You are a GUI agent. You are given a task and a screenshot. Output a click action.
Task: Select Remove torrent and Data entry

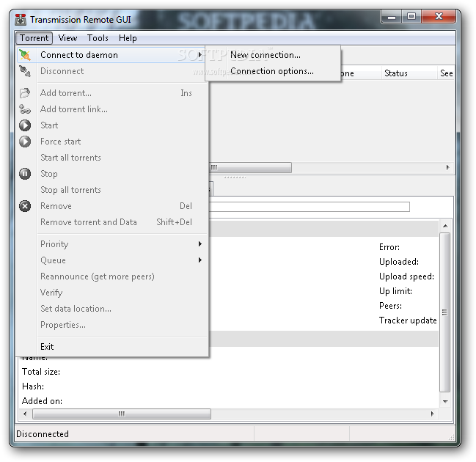point(111,222)
